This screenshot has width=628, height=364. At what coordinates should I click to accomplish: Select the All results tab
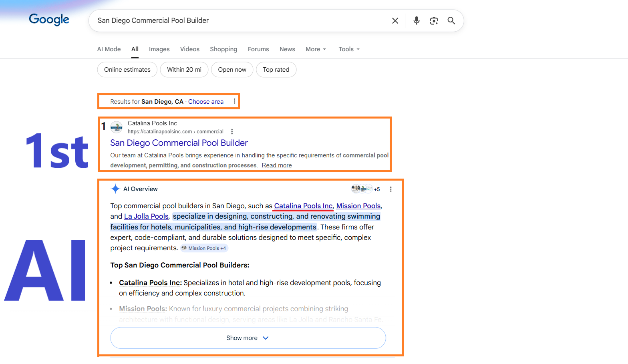[135, 49]
